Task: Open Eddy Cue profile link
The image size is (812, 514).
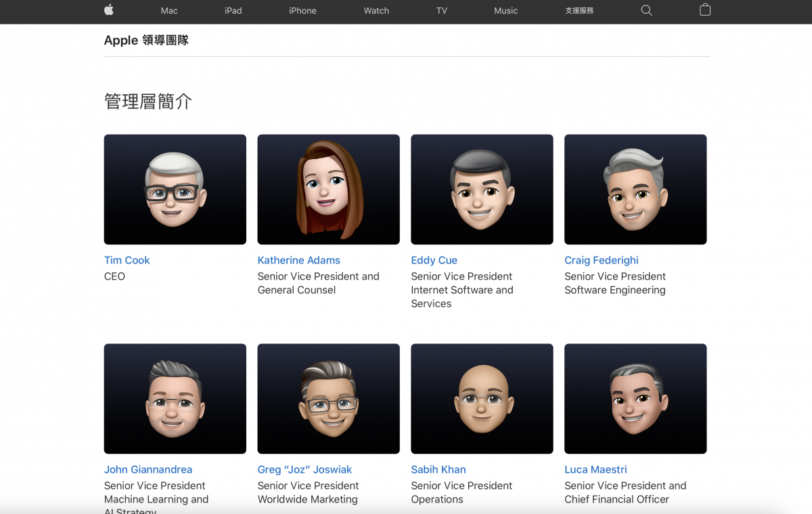Action: [x=434, y=260]
